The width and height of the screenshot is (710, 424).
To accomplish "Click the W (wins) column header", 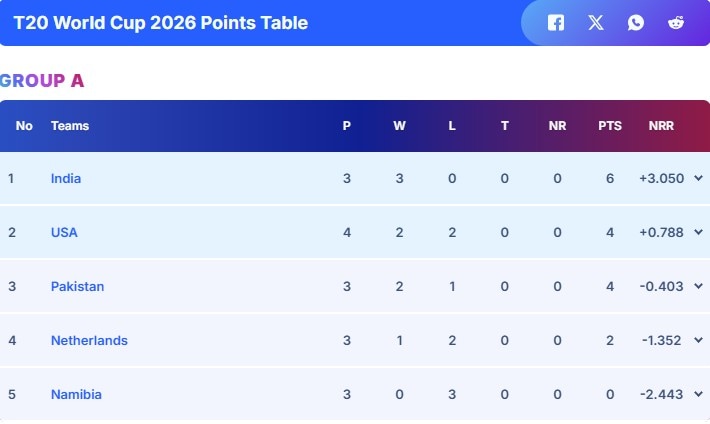I will pos(399,126).
